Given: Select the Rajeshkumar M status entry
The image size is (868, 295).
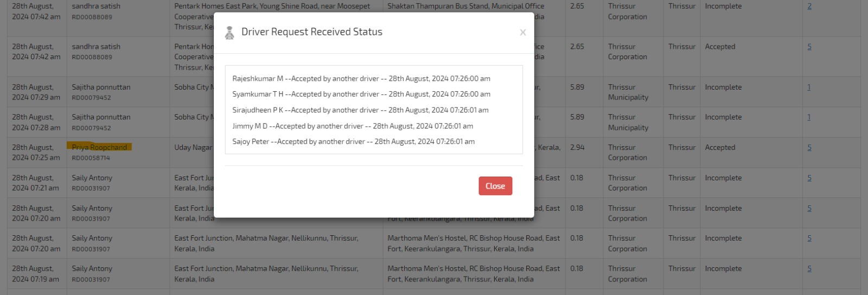Looking at the screenshot, I should click(x=361, y=79).
